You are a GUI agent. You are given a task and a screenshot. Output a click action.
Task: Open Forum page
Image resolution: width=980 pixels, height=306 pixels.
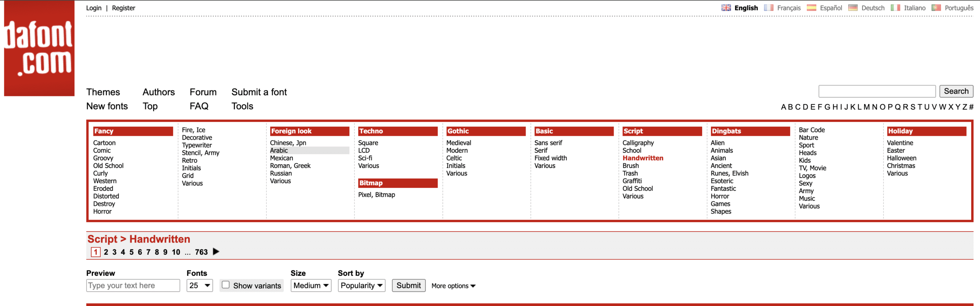[x=203, y=92]
